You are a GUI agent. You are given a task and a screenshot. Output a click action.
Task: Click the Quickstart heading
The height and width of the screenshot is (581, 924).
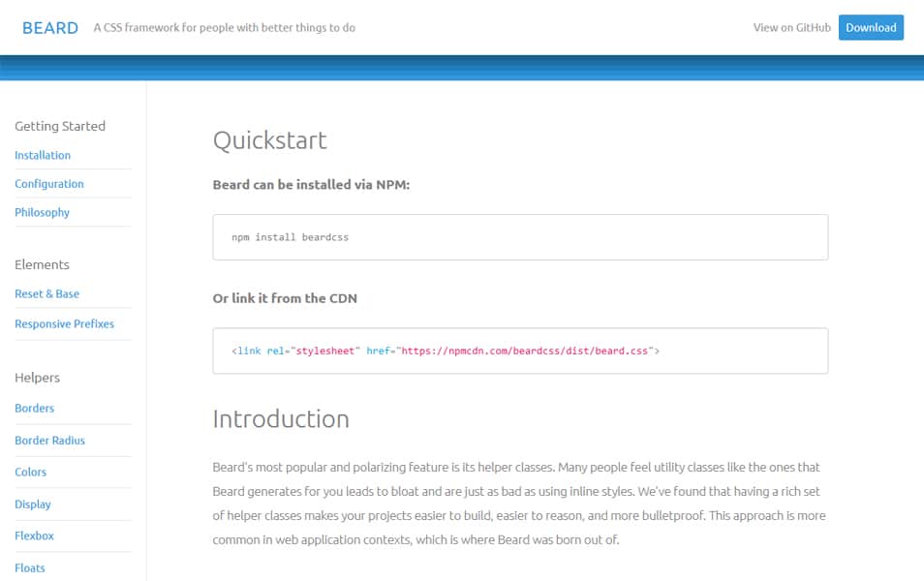tap(269, 140)
